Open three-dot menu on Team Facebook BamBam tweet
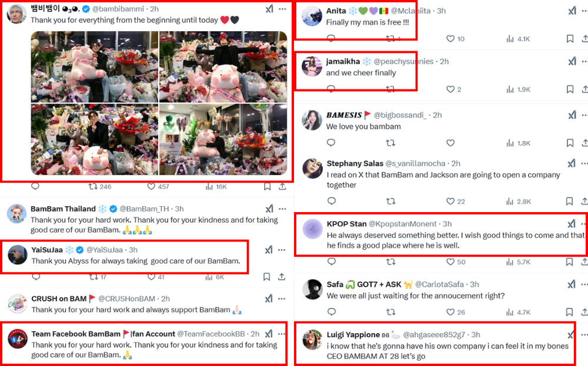The image size is (588, 366). click(x=282, y=334)
